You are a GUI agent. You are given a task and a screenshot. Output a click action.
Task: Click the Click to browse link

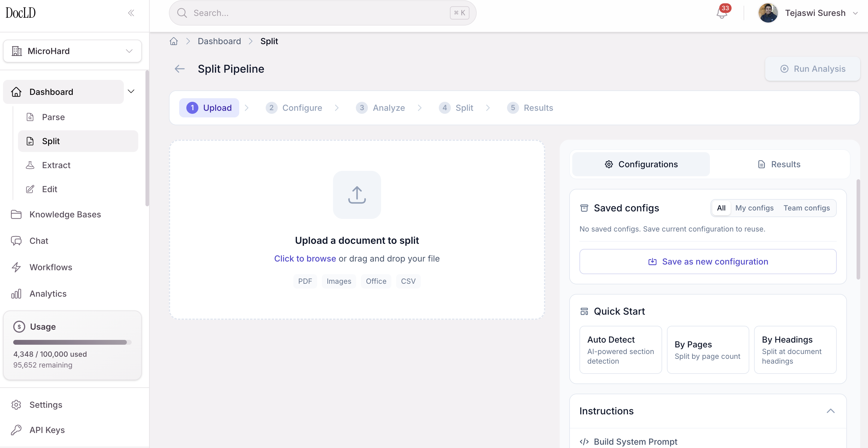pyautogui.click(x=305, y=259)
